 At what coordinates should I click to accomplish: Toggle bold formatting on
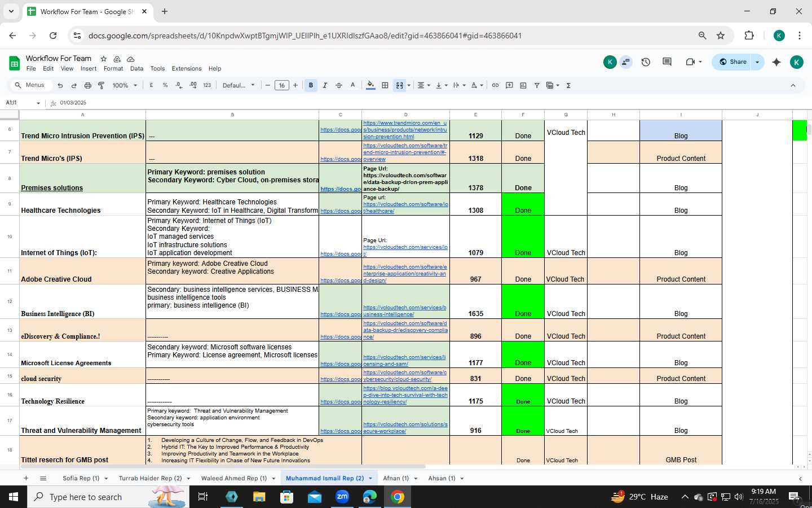[x=311, y=85]
